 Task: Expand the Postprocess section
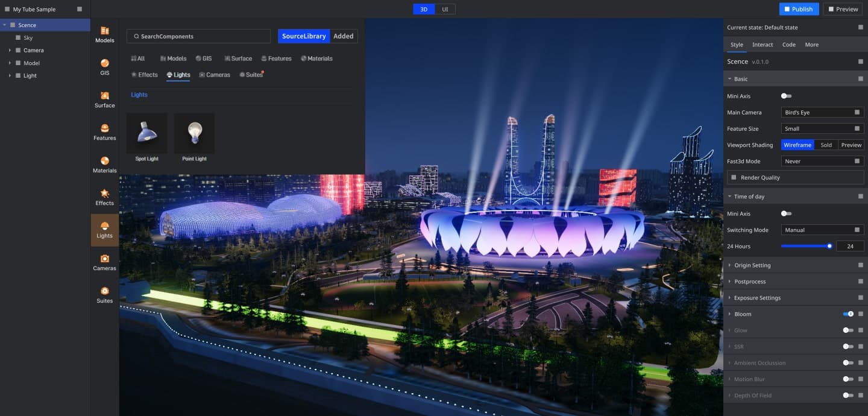click(x=750, y=282)
